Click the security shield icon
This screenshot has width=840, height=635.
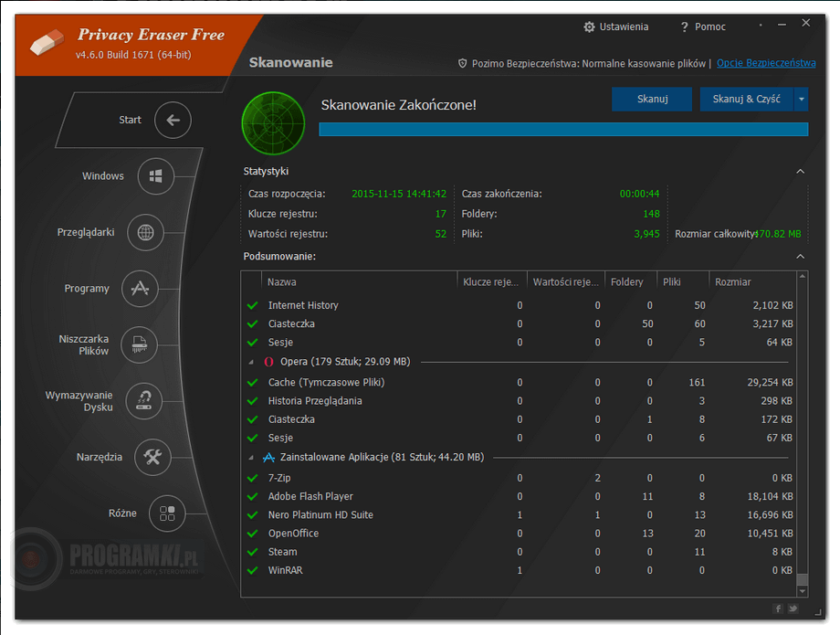coord(462,63)
